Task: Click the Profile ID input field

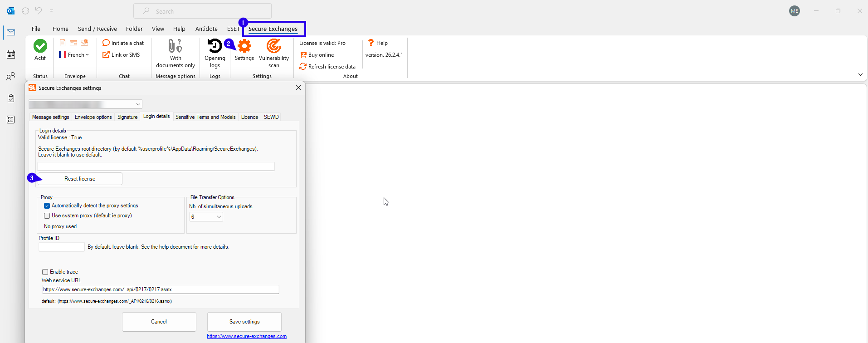Action: point(62,247)
